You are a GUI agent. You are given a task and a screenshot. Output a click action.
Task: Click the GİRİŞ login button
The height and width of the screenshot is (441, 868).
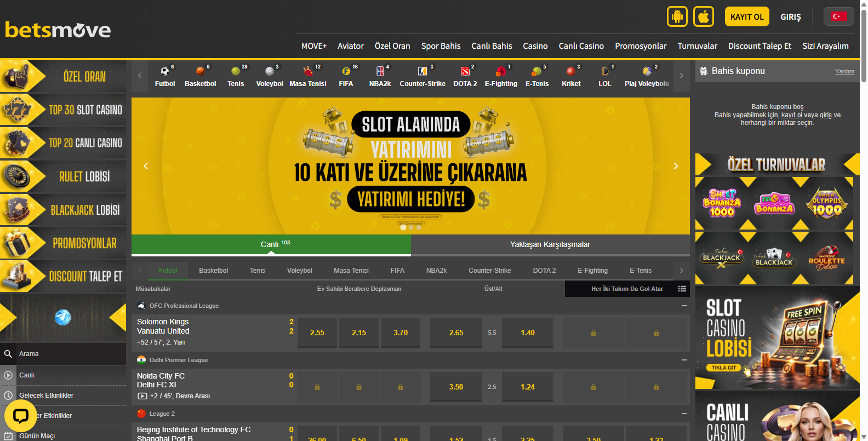tap(790, 17)
